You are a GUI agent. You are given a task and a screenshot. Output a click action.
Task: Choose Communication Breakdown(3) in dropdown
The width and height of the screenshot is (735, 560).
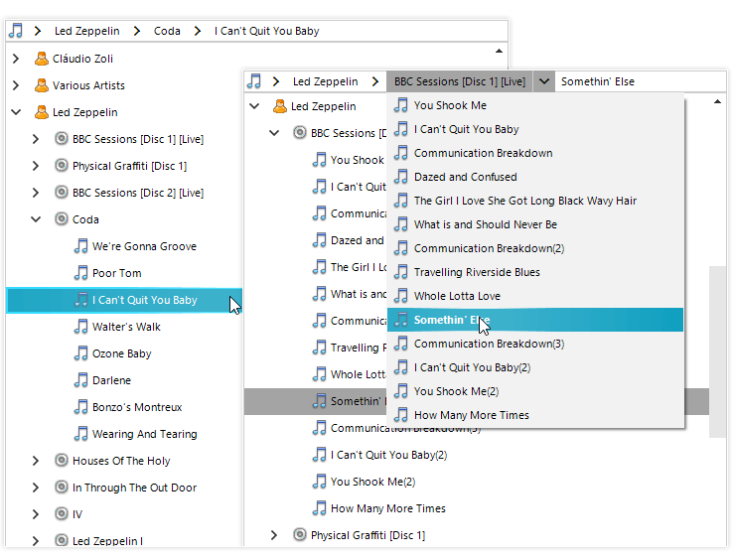click(534, 344)
